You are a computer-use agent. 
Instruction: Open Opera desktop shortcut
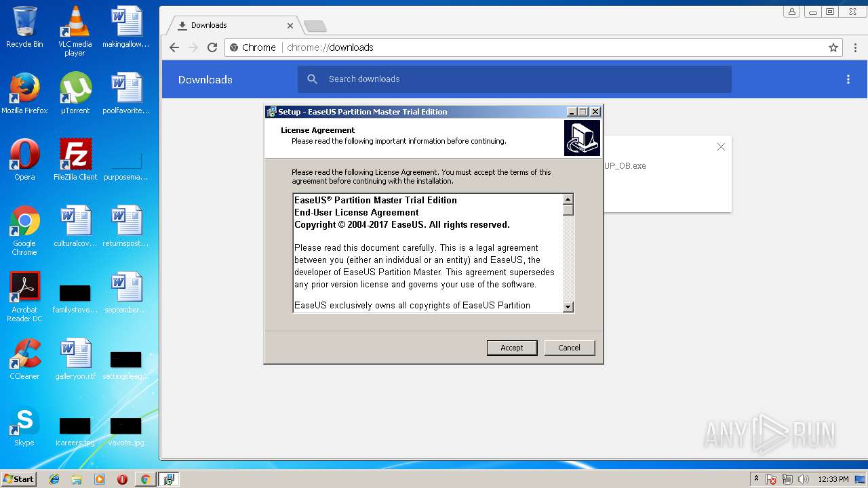pos(24,160)
